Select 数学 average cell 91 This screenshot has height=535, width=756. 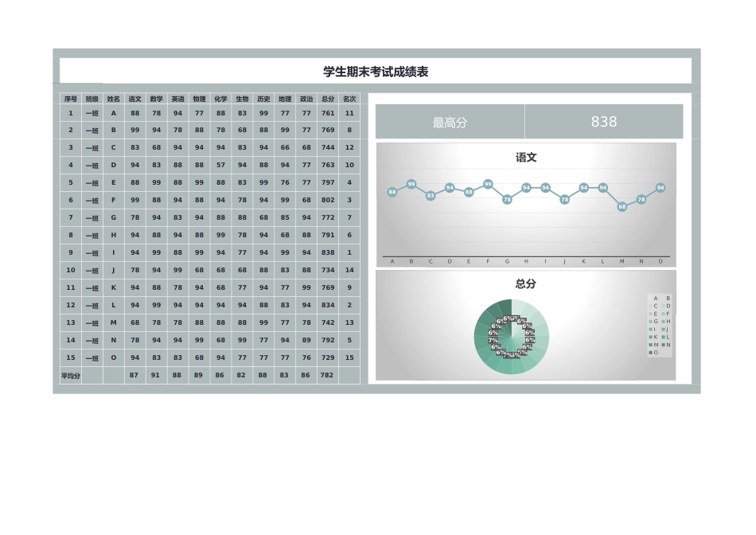click(155, 375)
